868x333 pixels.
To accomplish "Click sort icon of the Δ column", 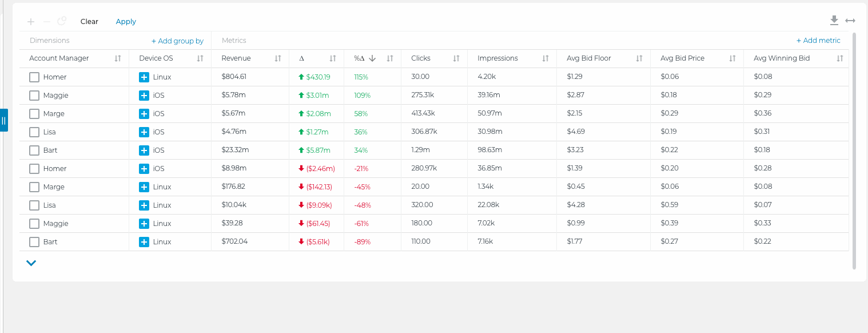I will [x=333, y=58].
